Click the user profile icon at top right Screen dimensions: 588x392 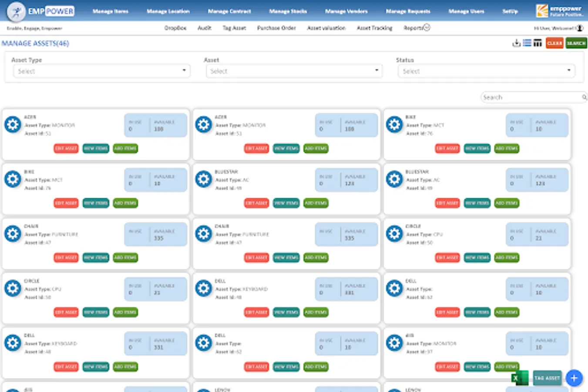coord(580,28)
